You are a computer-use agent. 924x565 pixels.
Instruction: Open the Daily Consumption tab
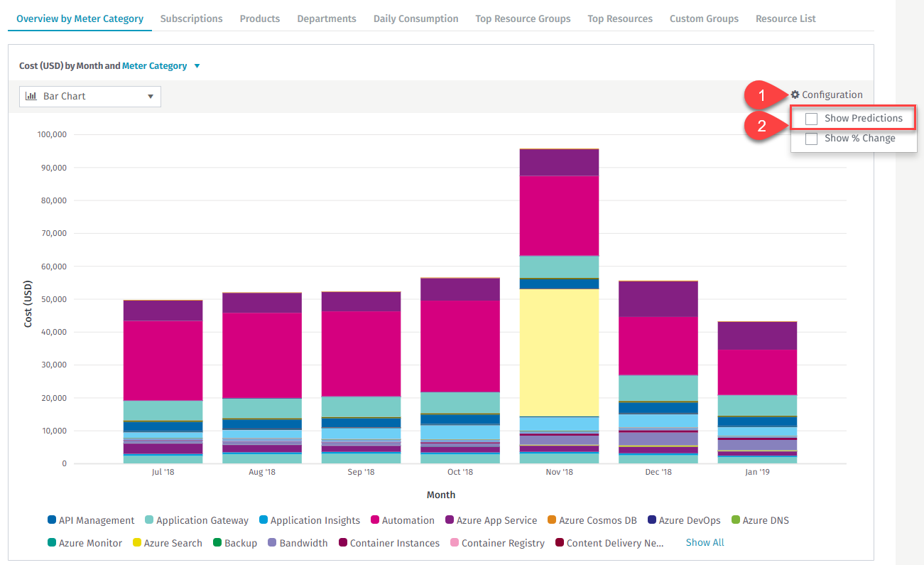pyautogui.click(x=415, y=18)
